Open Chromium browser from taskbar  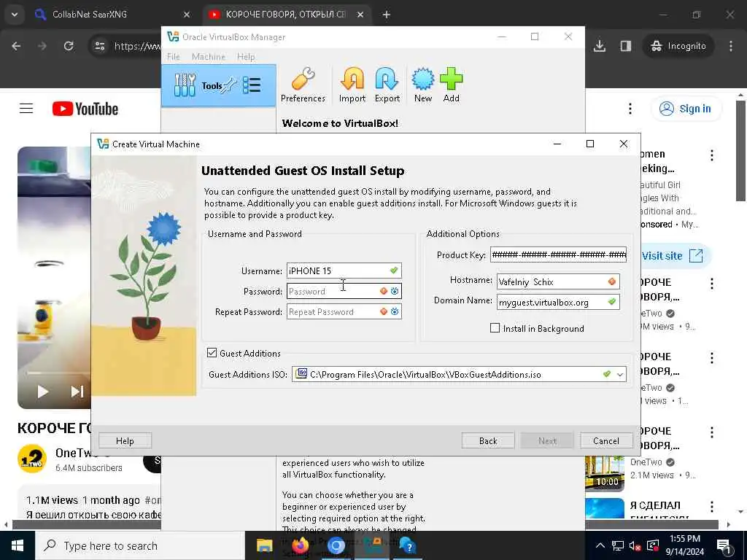336,545
